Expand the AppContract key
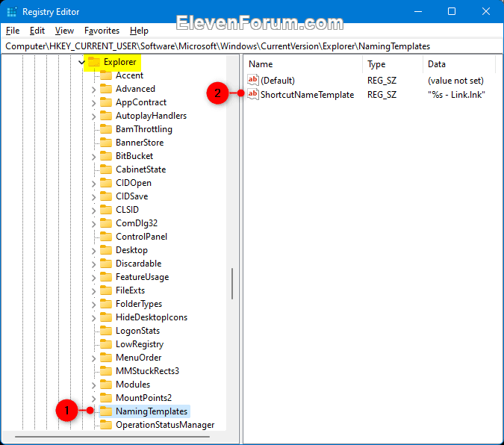This screenshot has width=504, height=445. [93, 103]
